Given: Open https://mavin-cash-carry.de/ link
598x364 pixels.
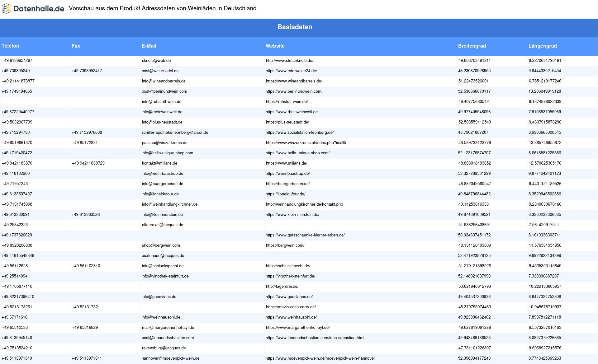Looking at the screenshot, I should (x=291, y=307).
